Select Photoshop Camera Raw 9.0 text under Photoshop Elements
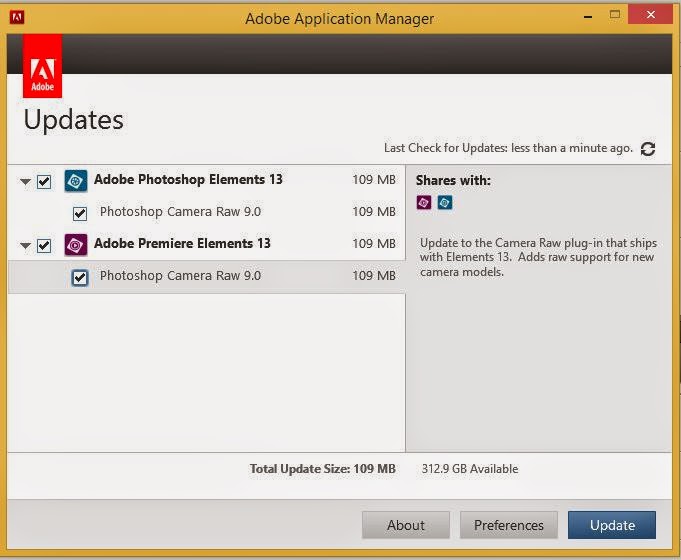The height and width of the screenshot is (560, 681). pyautogui.click(x=180, y=212)
